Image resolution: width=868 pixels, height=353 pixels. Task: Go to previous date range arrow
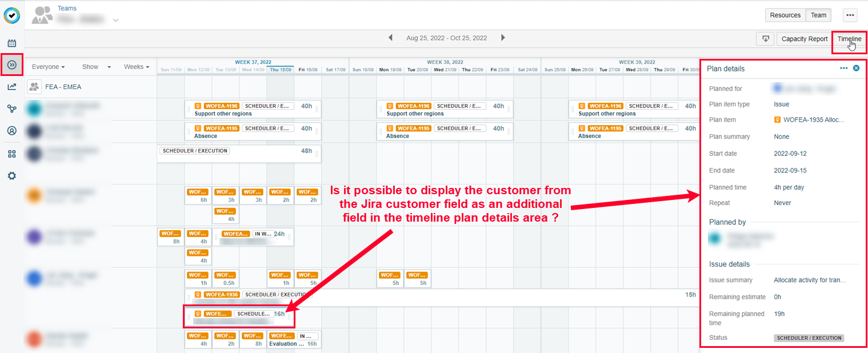pyautogui.click(x=391, y=38)
